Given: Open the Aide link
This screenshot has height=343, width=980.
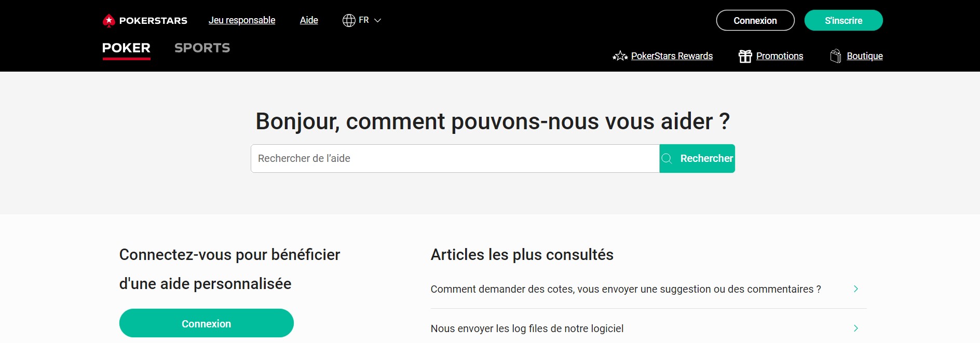Looking at the screenshot, I should click(309, 20).
